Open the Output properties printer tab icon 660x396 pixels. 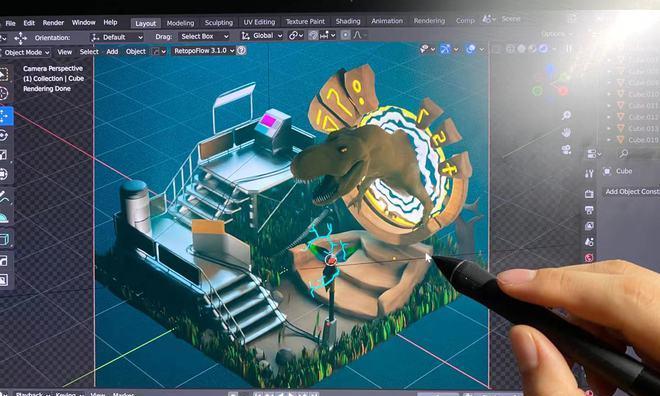589,210
